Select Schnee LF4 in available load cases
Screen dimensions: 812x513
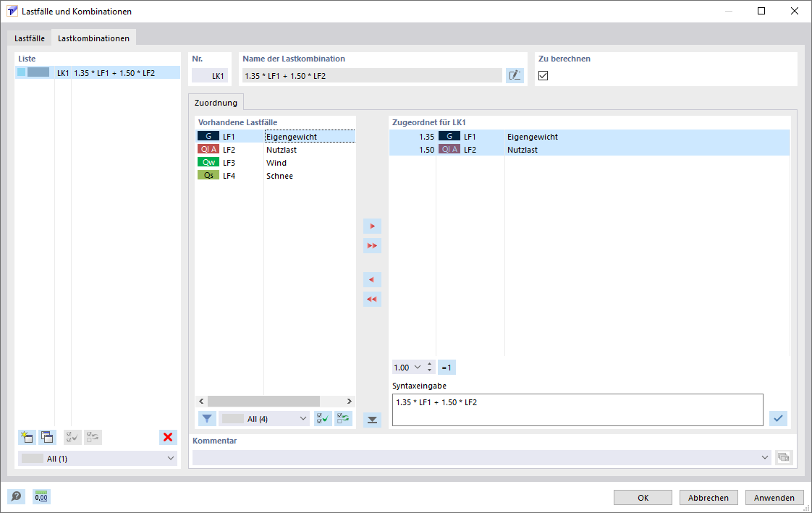(x=276, y=176)
